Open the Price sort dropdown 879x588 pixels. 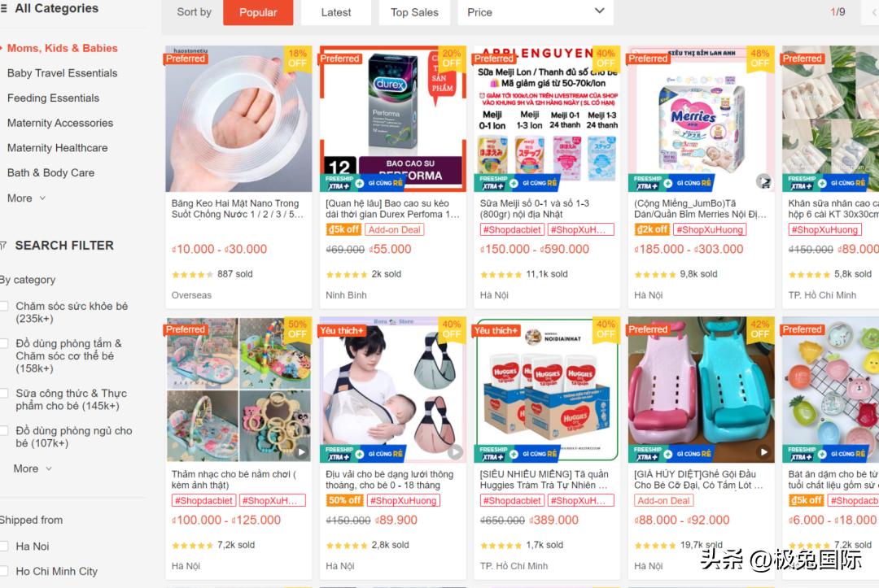[536, 12]
